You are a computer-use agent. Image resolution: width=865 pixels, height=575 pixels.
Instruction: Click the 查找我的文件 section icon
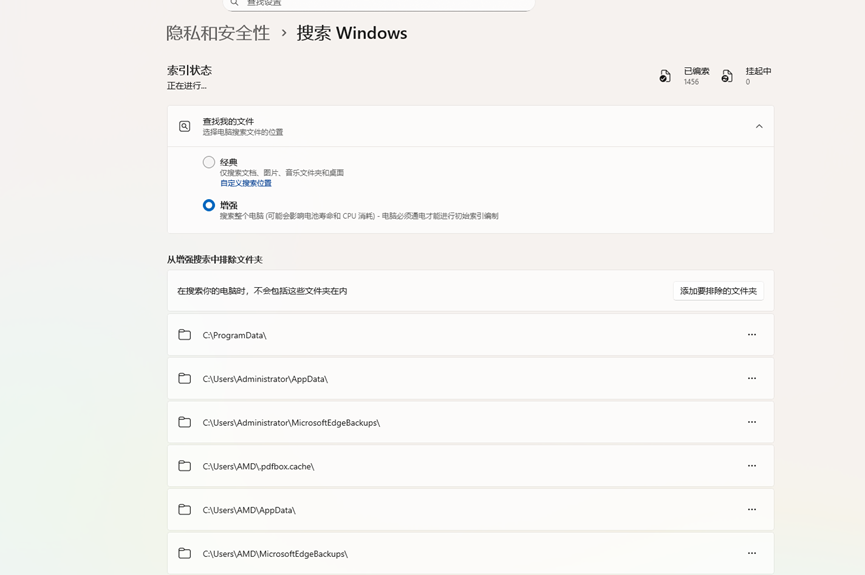pos(185,126)
